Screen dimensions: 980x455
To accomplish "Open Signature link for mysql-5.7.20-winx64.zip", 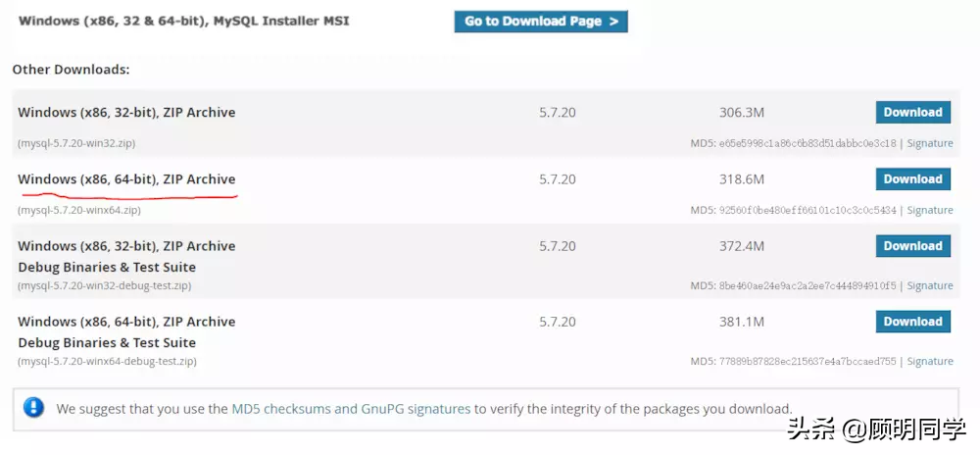I will pos(930,210).
